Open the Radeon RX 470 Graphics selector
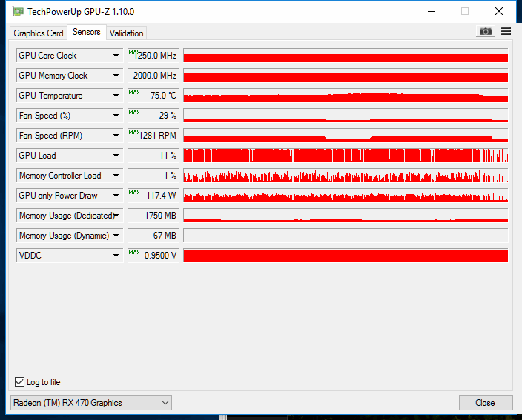The image size is (522, 420). (91, 403)
